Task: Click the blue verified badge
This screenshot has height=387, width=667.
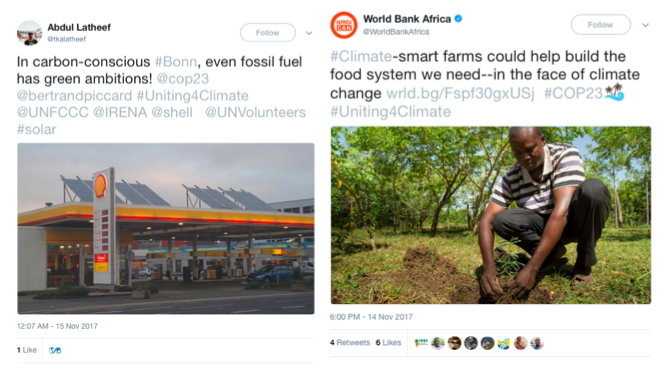Action: pyautogui.click(x=458, y=19)
